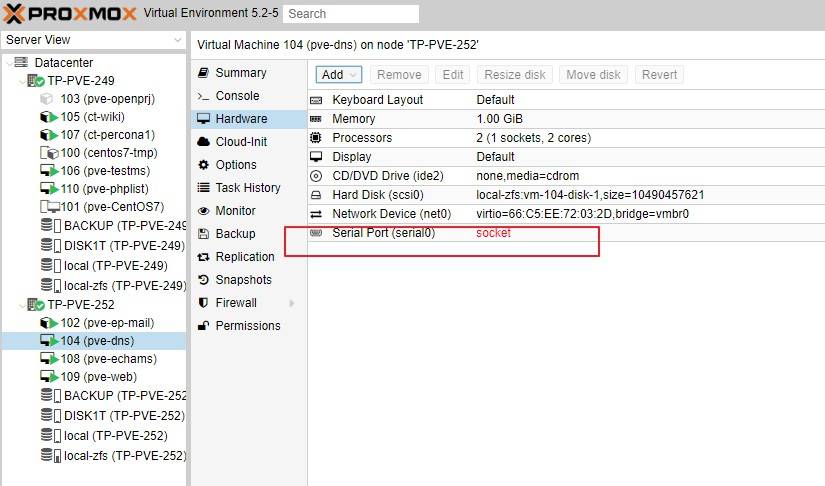Select local (TP-PVE-252) storage
Image resolution: width=825 pixels, height=486 pixels.
pos(114,436)
